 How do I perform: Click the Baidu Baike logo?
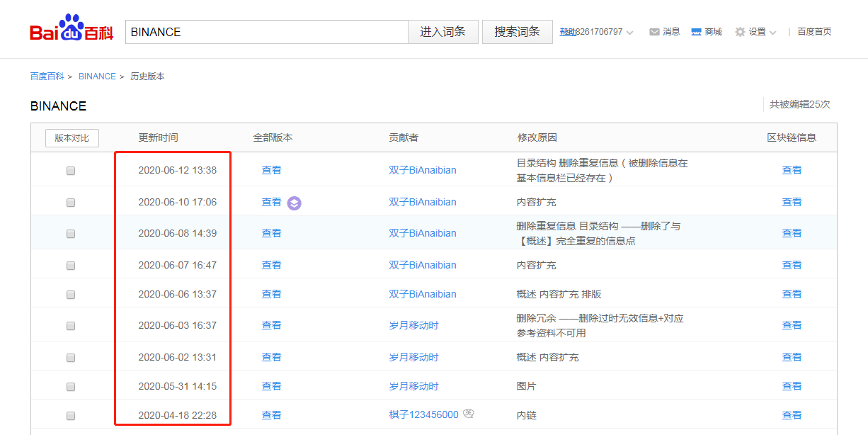71,30
